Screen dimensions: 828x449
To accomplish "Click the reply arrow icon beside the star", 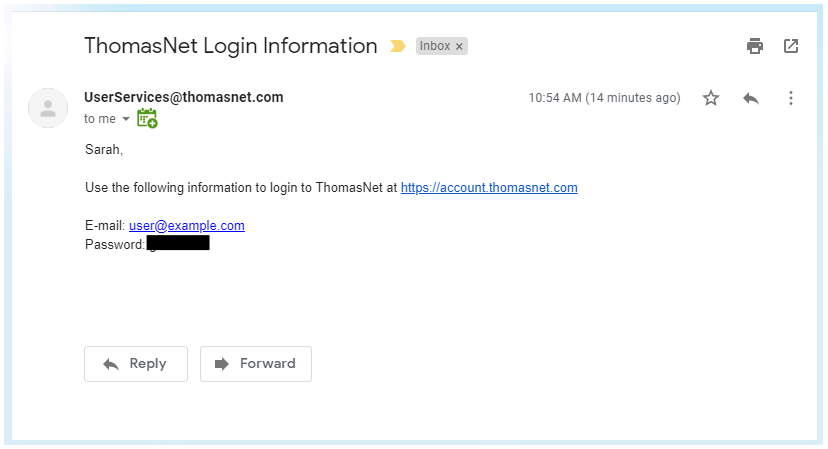I will click(x=751, y=98).
